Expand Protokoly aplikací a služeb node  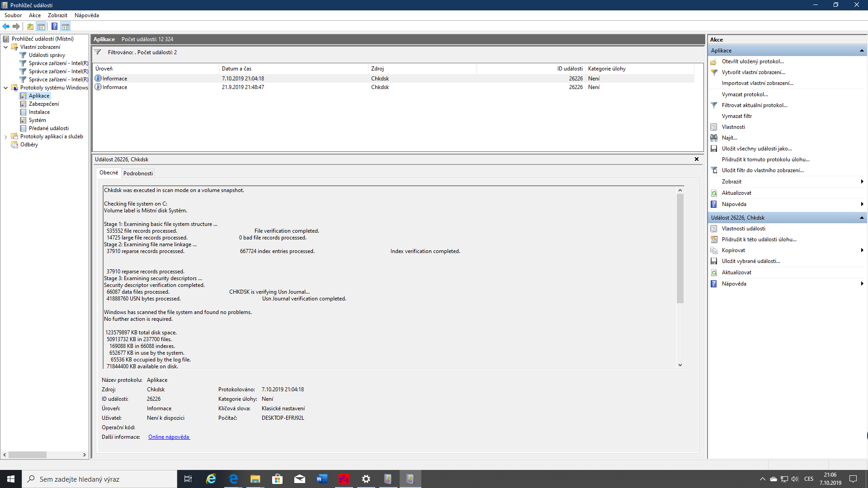tap(5, 136)
